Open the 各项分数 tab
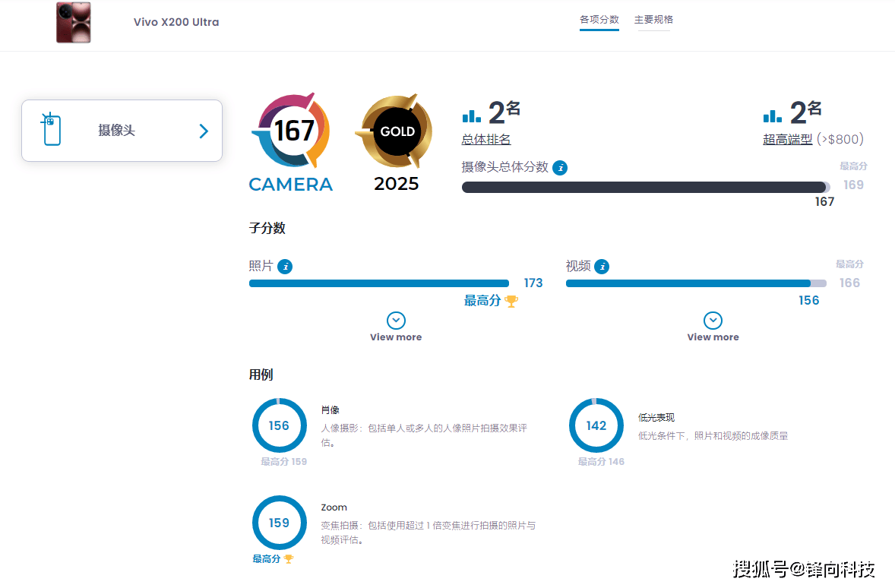This screenshot has width=895, height=588. pyautogui.click(x=599, y=20)
